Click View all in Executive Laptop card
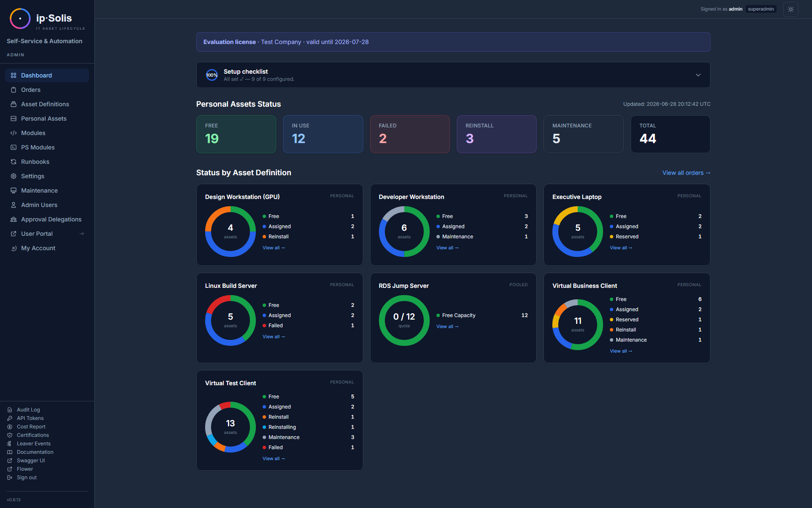The height and width of the screenshot is (508, 812). tap(621, 248)
